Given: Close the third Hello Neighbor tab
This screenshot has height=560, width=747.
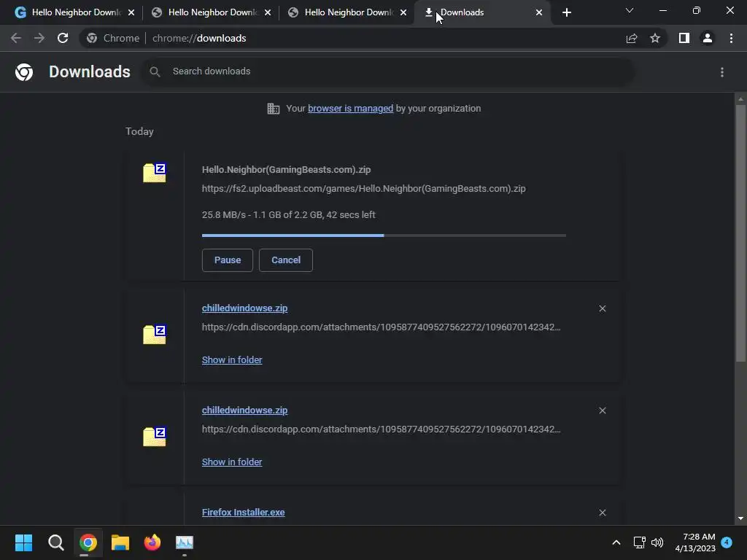Looking at the screenshot, I should tap(403, 12).
